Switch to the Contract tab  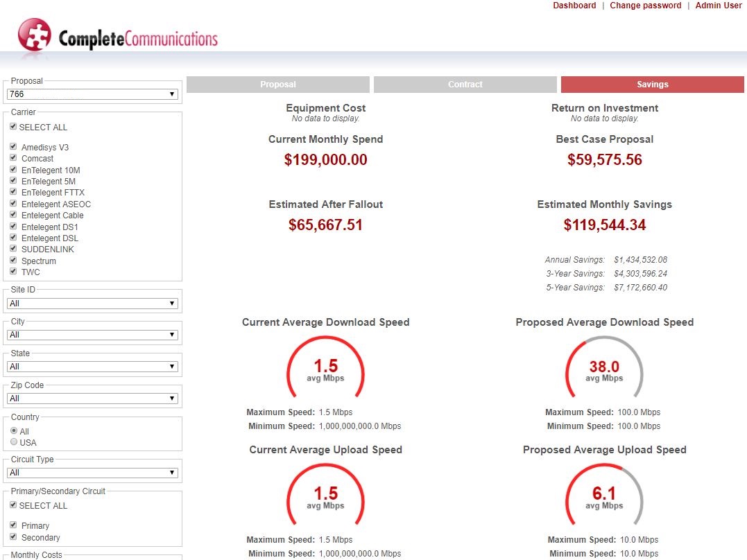tap(465, 85)
